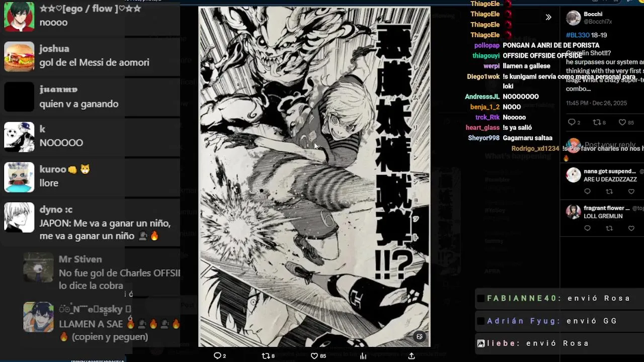
Task: Click k's soccer ball avatar in chat
Action: point(19,137)
